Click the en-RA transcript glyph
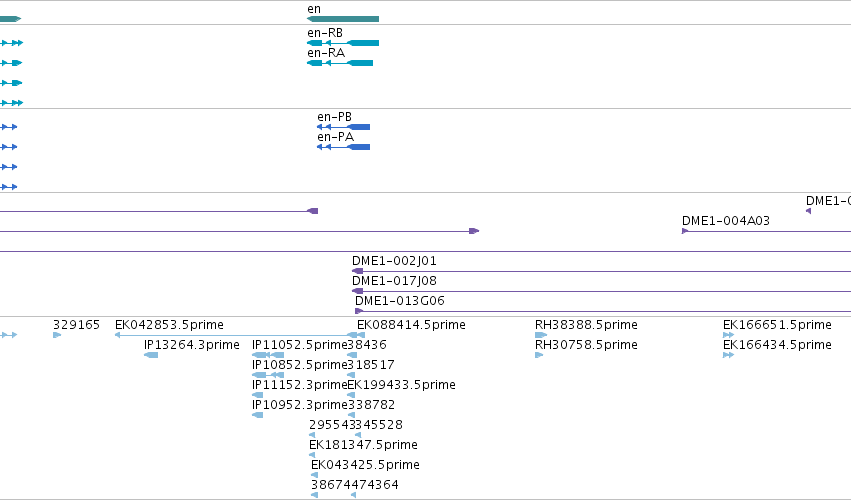 point(340,63)
